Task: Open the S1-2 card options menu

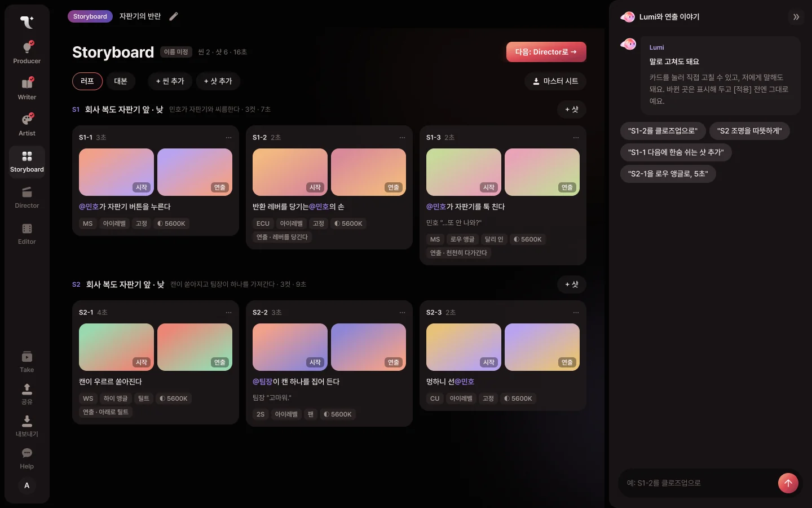Action: click(403, 138)
